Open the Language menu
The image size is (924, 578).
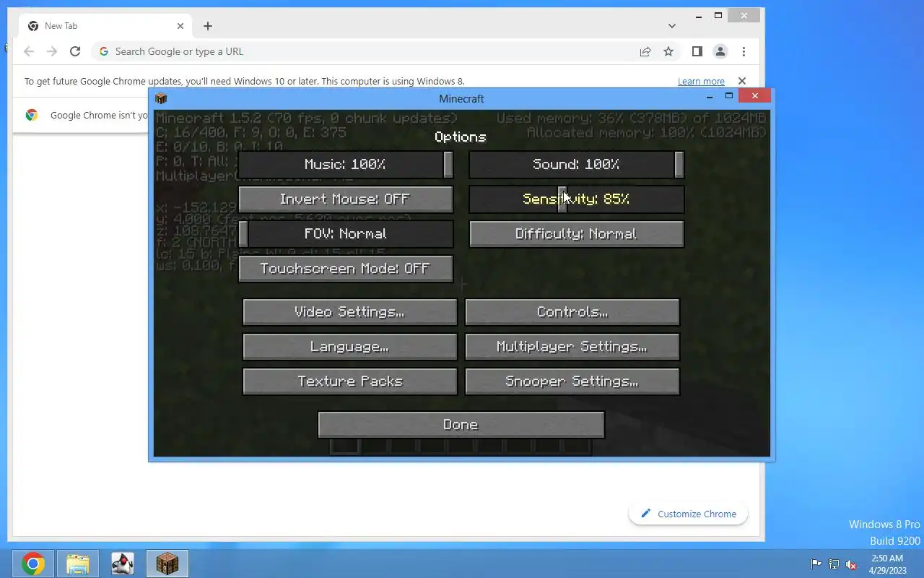click(349, 346)
